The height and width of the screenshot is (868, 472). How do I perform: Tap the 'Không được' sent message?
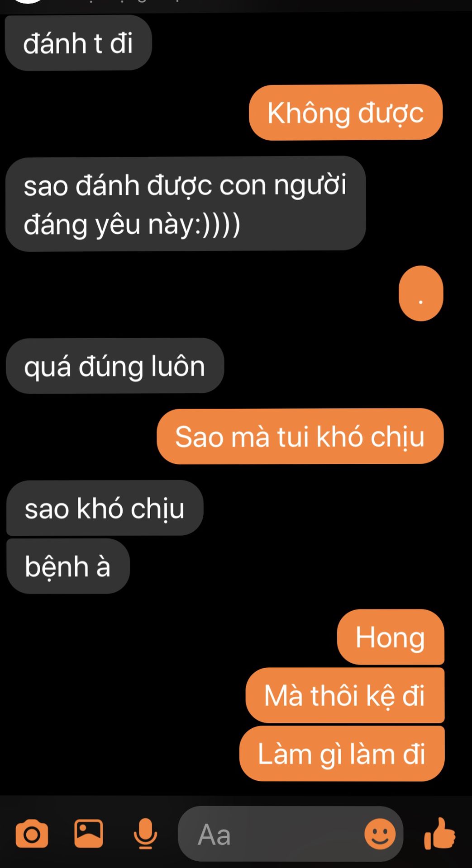346,113
